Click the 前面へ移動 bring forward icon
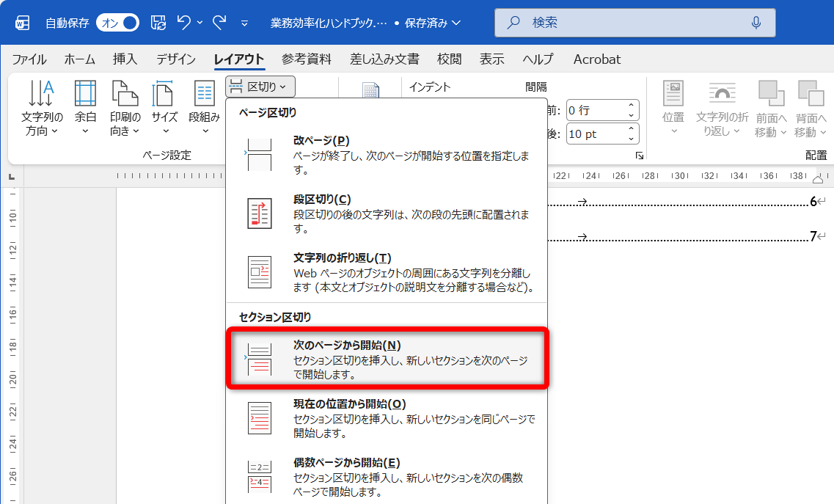The height and width of the screenshot is (504, 834). [771, 94]
